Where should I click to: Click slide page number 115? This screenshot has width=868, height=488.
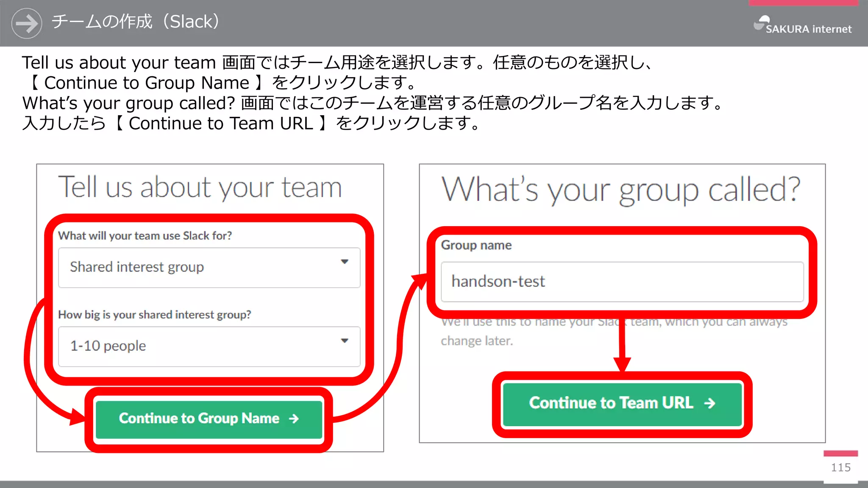[841, 468]
